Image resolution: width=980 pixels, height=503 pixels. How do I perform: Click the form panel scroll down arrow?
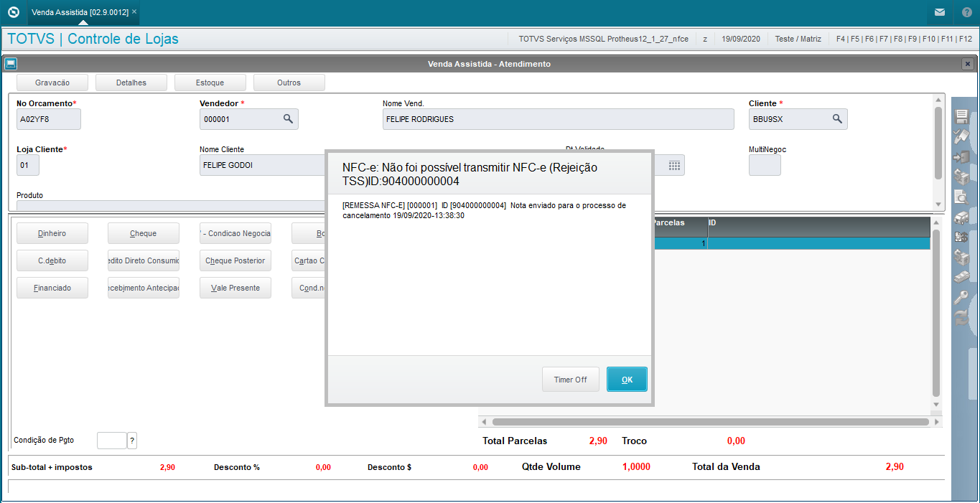(938, 205)
